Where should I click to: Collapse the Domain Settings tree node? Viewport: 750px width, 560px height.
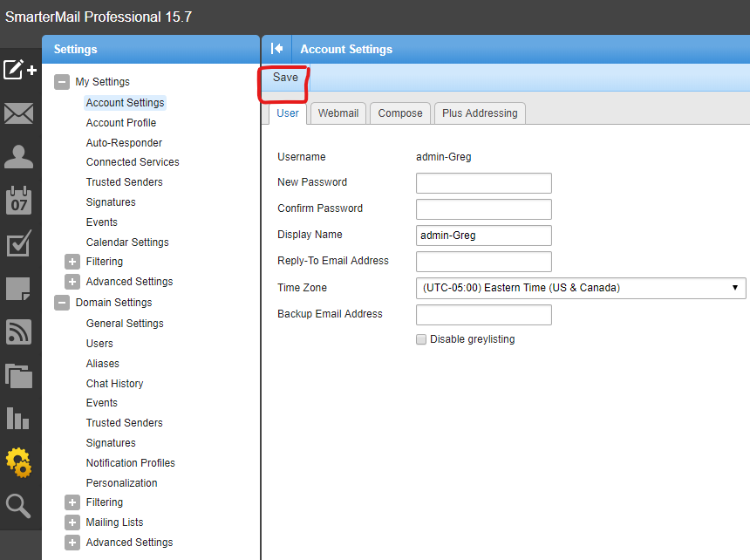(62, 303)
